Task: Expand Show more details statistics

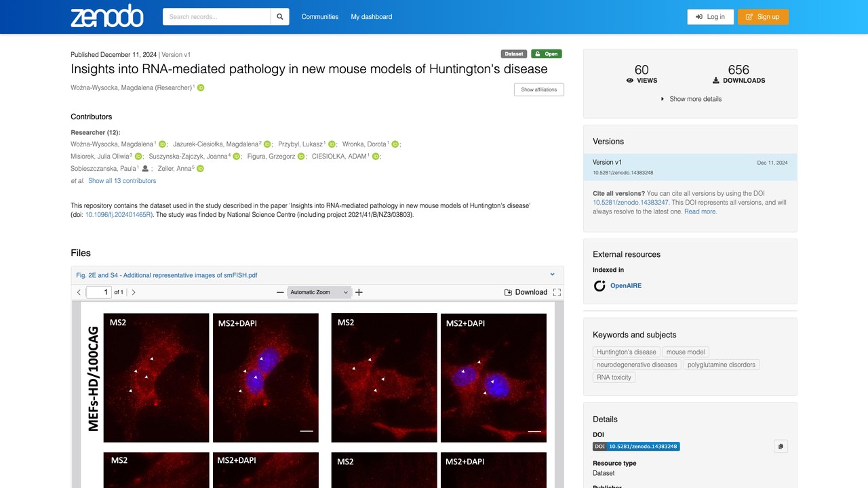Action: click(x=690, y=99)
